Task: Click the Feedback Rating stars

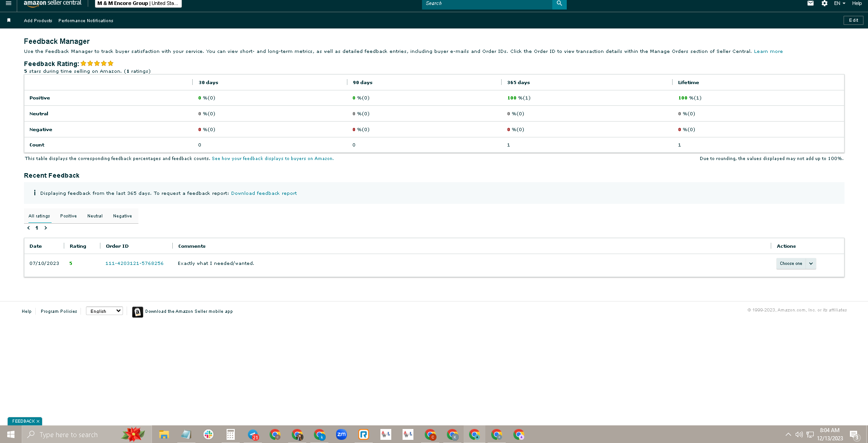Action: [x=97, y=64]
